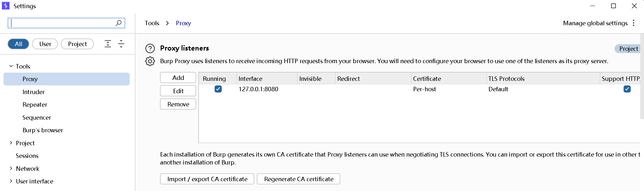The image size is (644, 191).
Task: Click the Support HTTP/2 column header
Action: pos(620,79)
